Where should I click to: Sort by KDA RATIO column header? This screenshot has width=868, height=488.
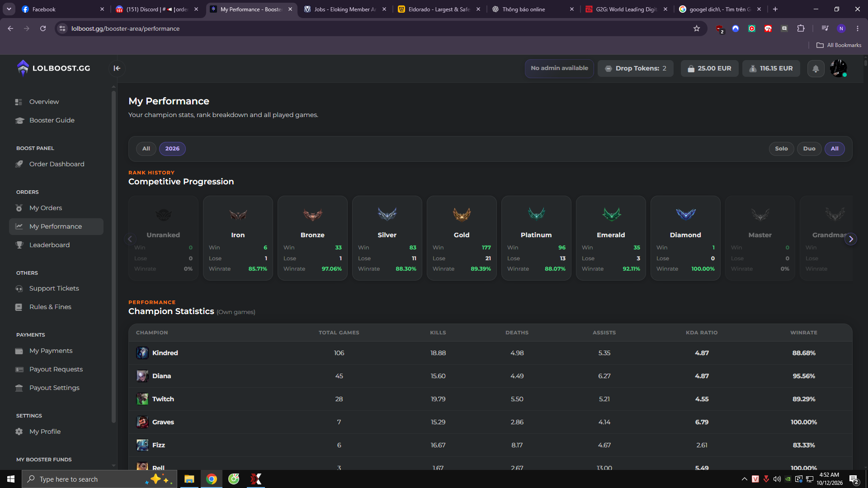[702, 333]
